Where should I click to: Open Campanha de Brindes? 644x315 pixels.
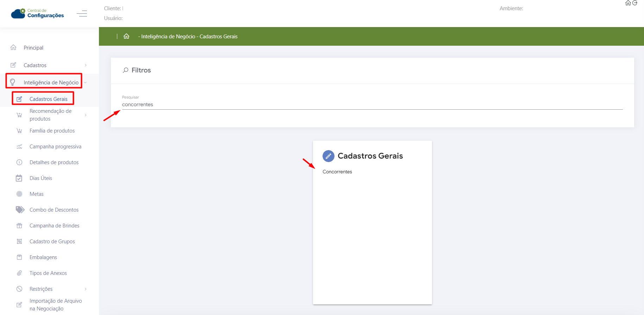(x=55, y=226)
